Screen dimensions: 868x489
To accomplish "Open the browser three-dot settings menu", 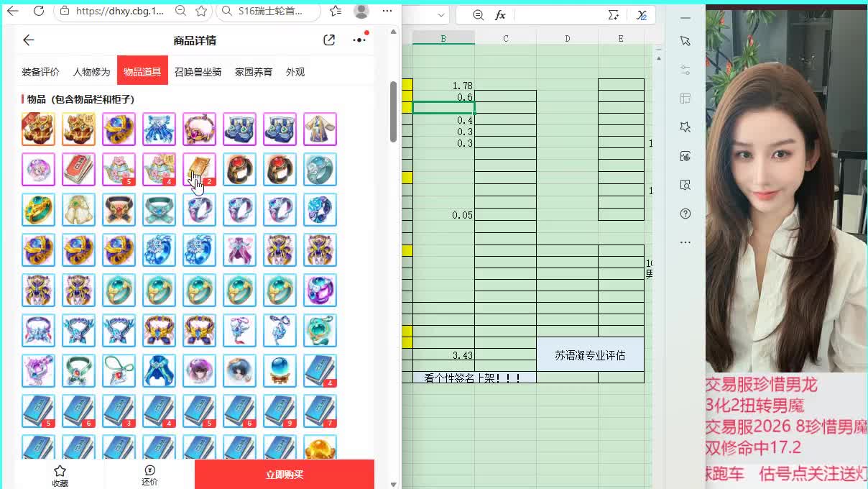I will (x=388, y=12).
